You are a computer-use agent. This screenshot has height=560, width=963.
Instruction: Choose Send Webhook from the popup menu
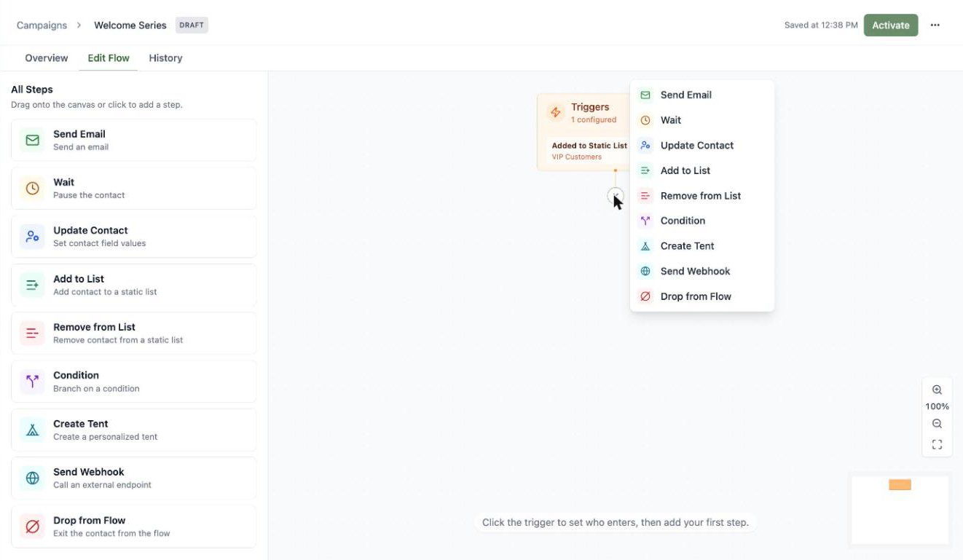coord(701,271)
